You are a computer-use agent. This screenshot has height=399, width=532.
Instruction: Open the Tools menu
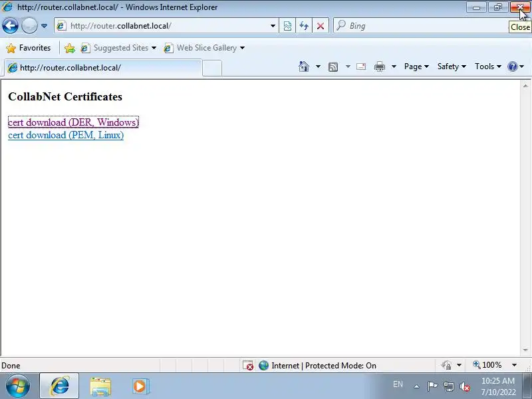[488, 66]
